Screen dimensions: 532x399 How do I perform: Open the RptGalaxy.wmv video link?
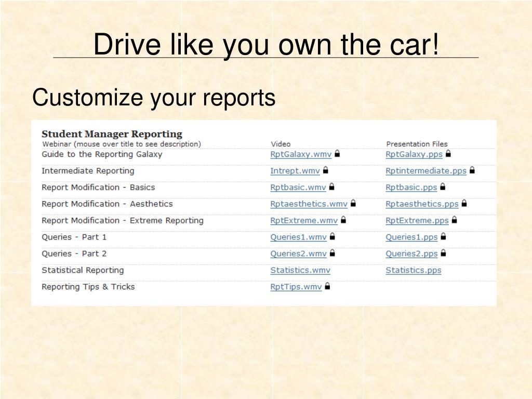coord(301,154)
